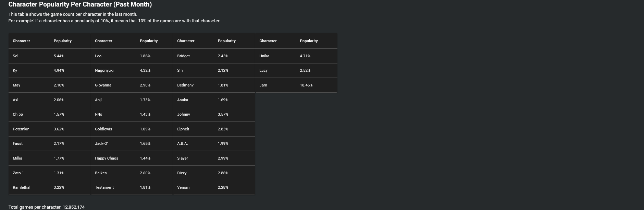The image size is (644, 210).
Task: Click the Sol character cell
Action: click(16, 56)
